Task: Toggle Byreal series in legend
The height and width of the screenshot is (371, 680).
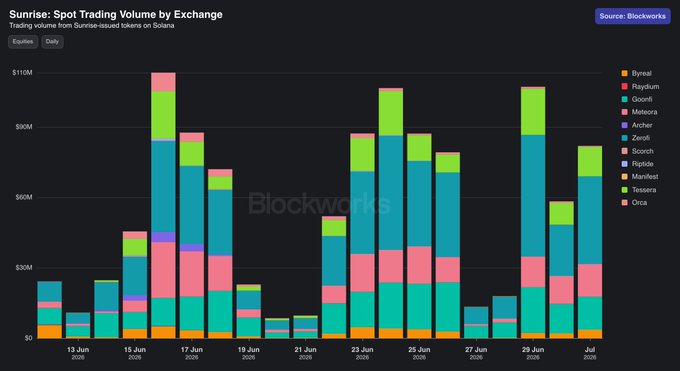Action: (x=636, y=73)
